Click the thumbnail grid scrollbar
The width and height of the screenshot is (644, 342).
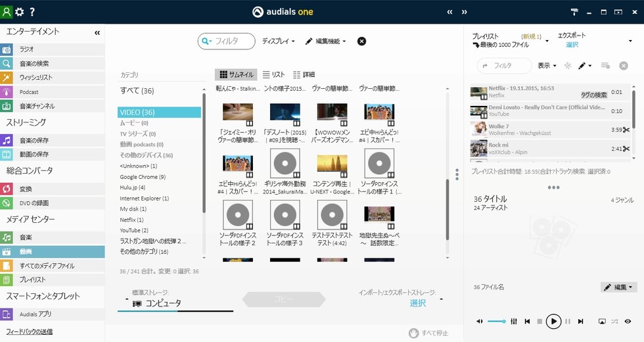point(448,210)
